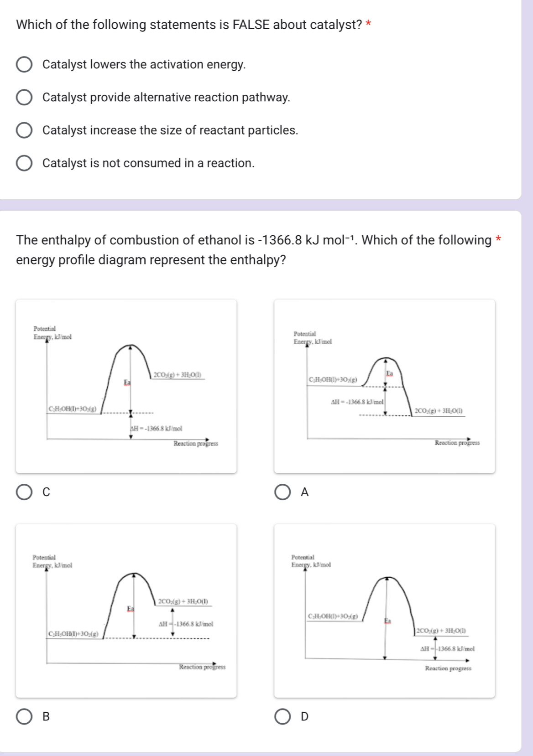Select "Catalyst lowers the activation energy" option
The height and width of the screenshot is (756, 533).
click(25, 65)
